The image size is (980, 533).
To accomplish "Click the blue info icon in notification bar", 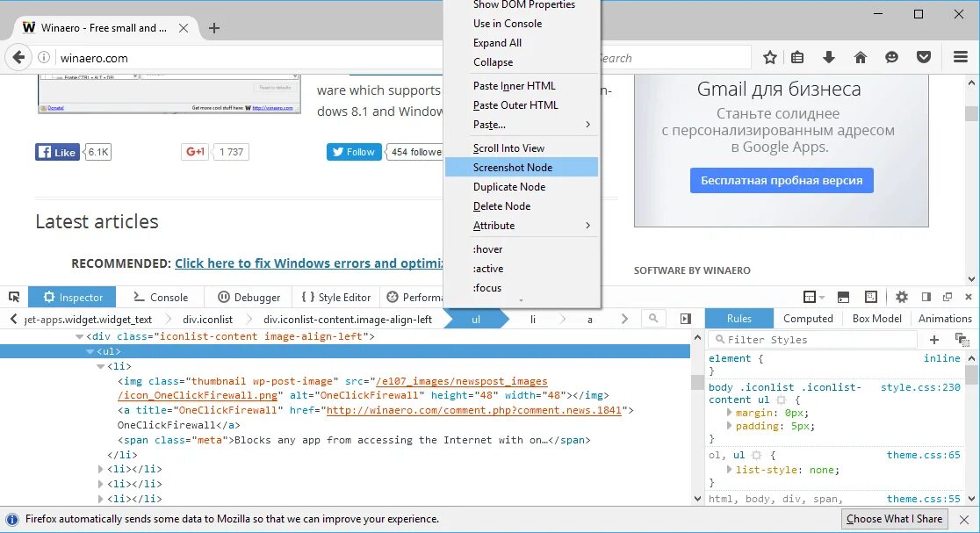I will (12, 519).
